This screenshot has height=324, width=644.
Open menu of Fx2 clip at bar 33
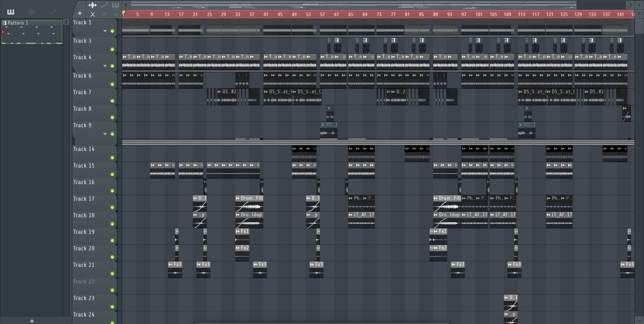pos(238,248)
